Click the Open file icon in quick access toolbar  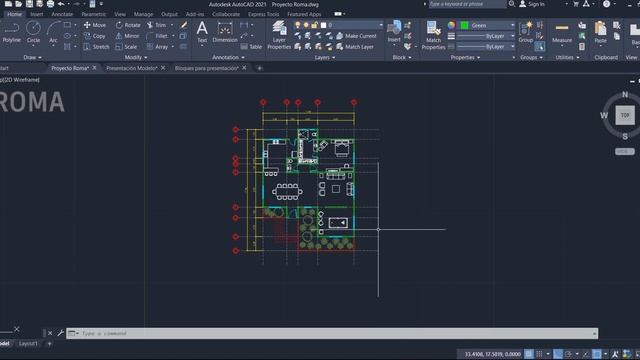[19, 4]
